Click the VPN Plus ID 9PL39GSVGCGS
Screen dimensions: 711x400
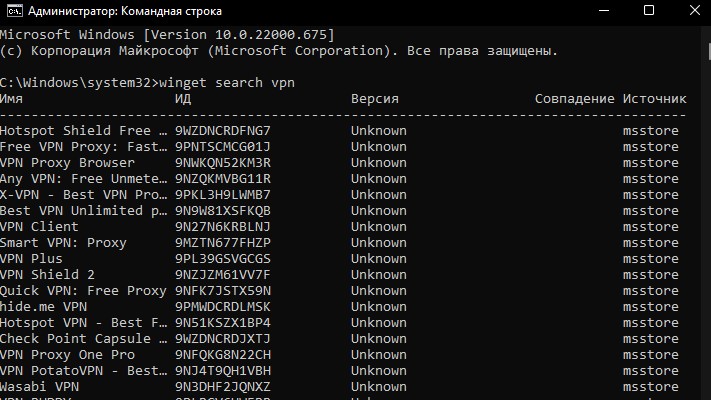[223, 259]
